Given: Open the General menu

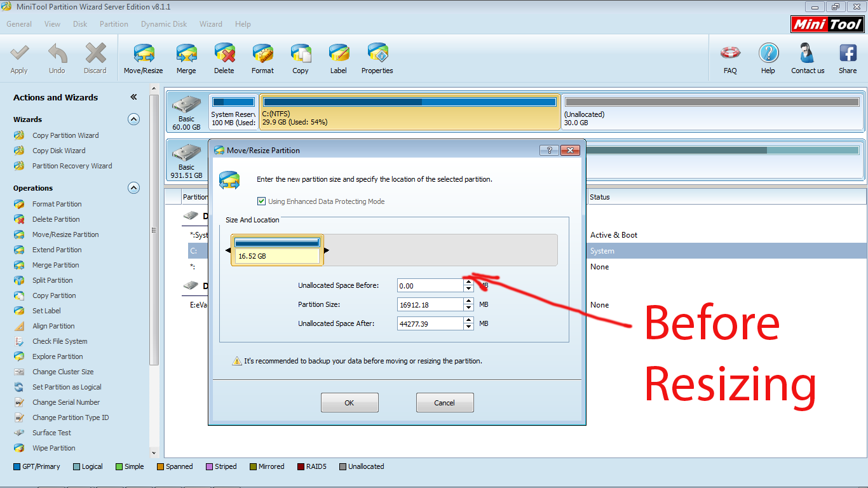Looking at the screenshot, I should 19,24.
